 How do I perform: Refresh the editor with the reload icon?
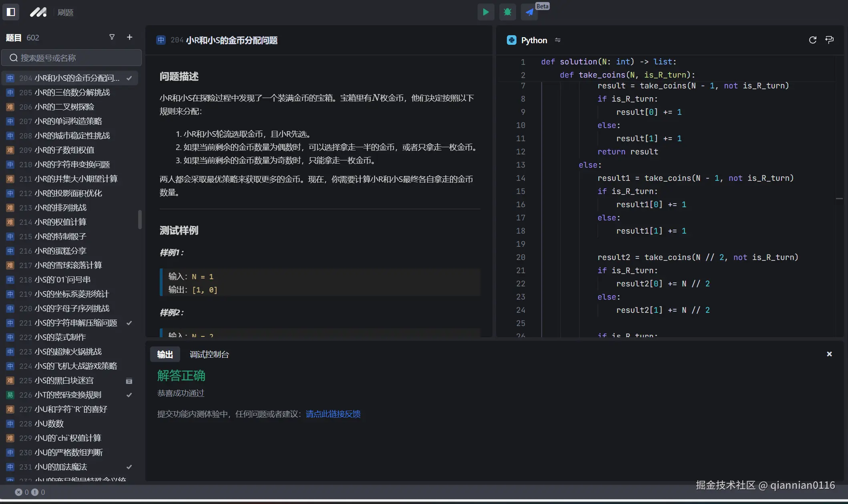point(812,40)
